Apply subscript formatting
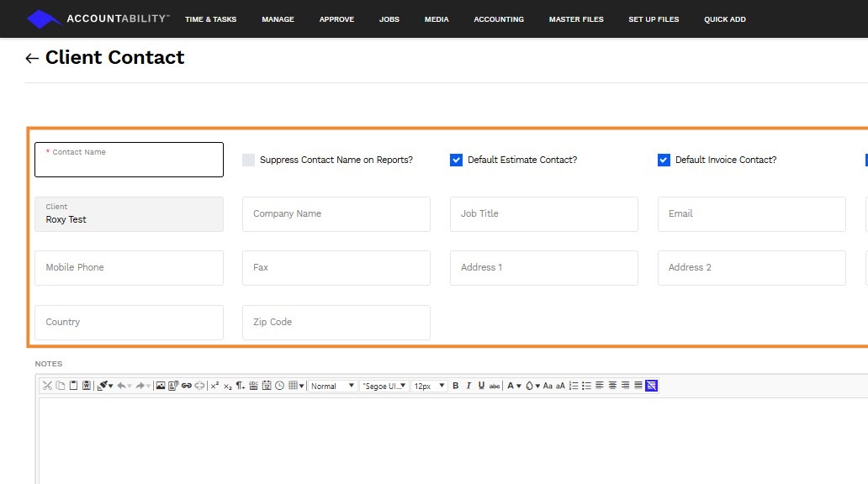868x484 pixels. 228,386
